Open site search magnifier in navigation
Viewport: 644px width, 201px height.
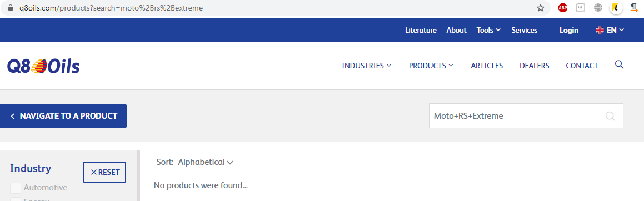[620, 65]
